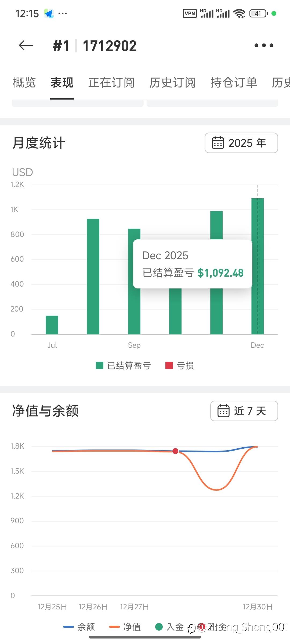This screenshot has height=644, width=290.
Task: Tap the calendar icon beside 近 7 天
Action: pyautogui.click(x=223, y=411)
